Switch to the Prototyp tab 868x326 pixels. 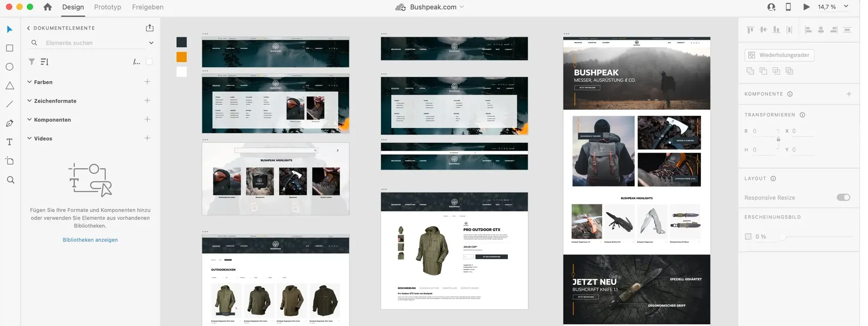point(107,7)
